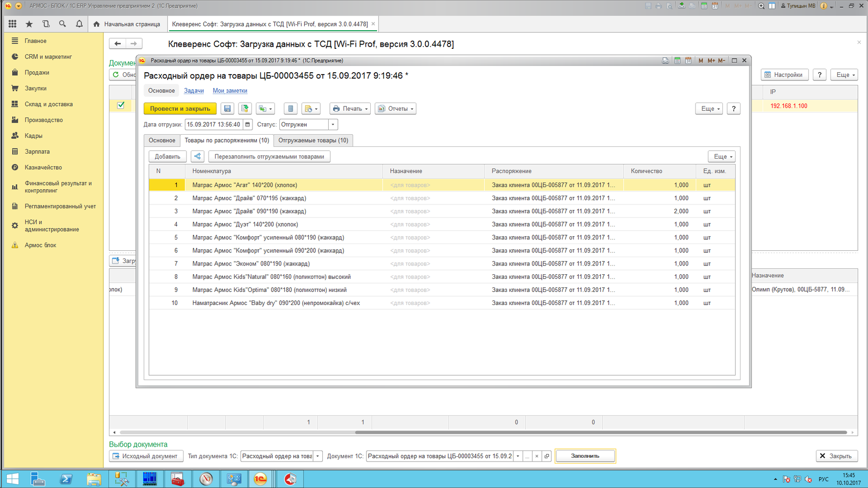Viewport: 868px width, 488px height.
Task: Sort by the Номенклатура column header
Action: coord(284,171)
